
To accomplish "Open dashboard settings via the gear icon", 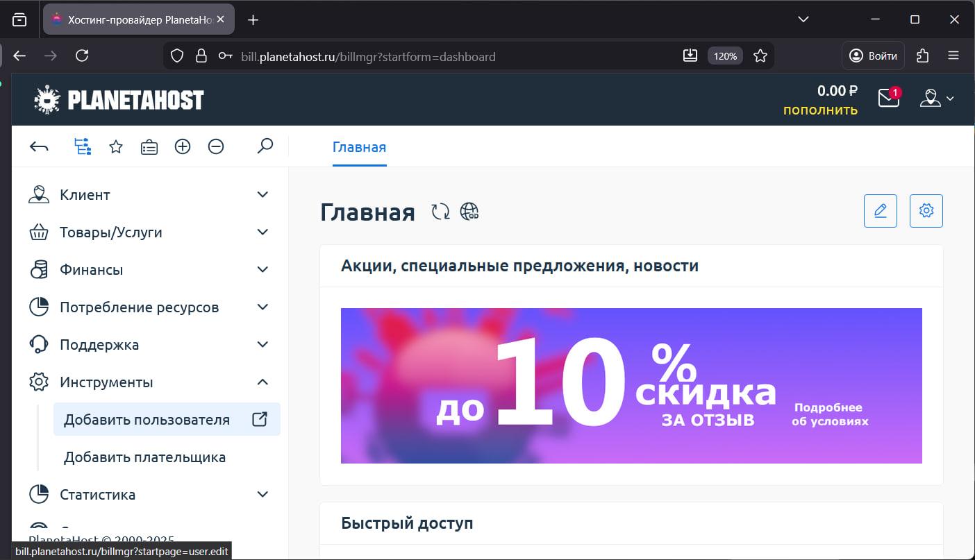I will pyautogui.click(x=926, y=210).
